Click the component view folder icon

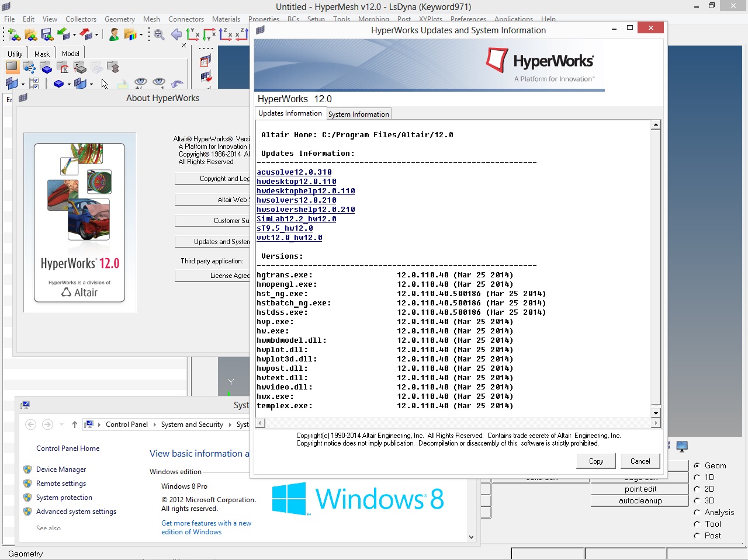tap(46, 67)
